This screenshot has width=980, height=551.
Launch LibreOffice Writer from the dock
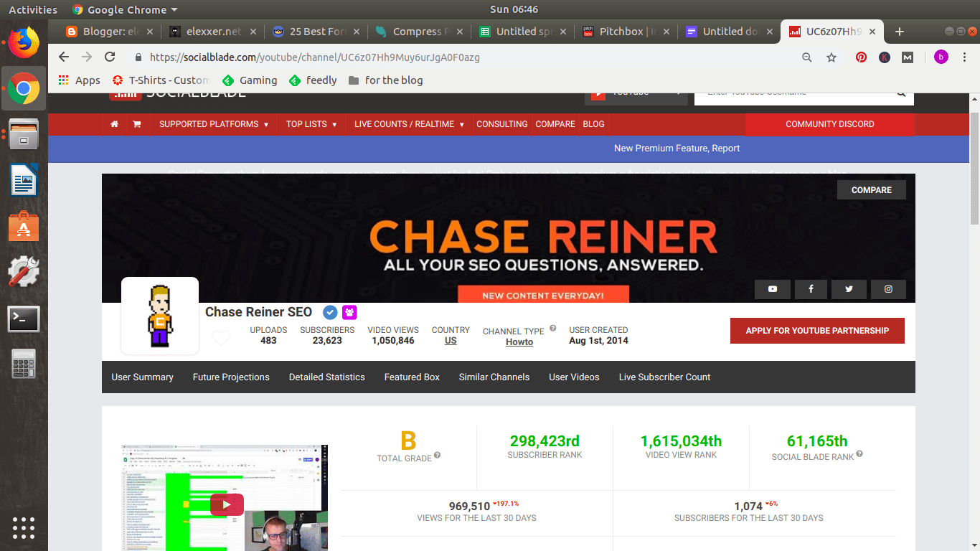click(x=24, y=180)
